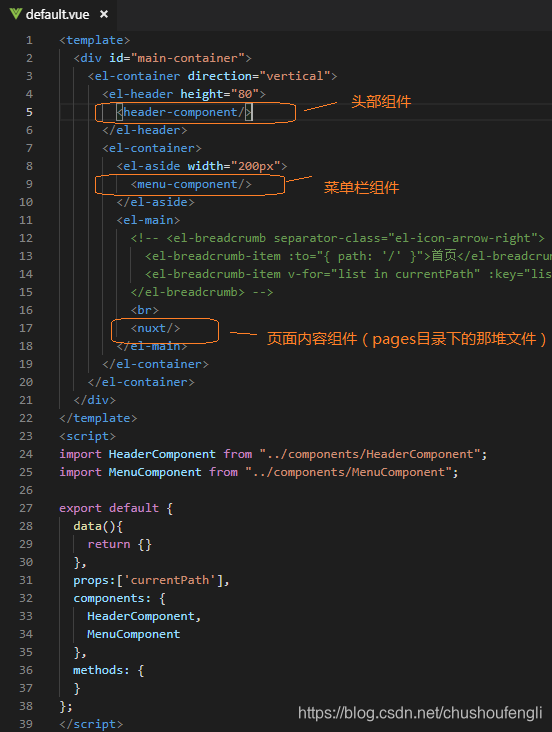
Task: Click the <header-component/> tag
Action: coord(184,112)
